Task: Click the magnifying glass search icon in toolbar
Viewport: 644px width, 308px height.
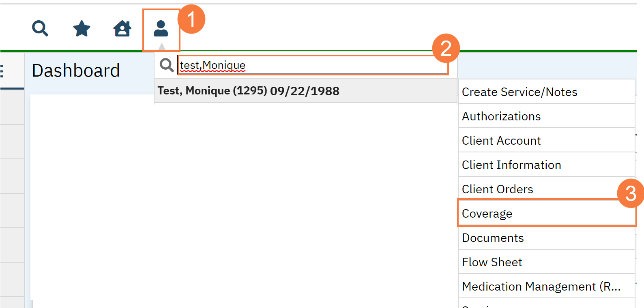Action: 40,29
